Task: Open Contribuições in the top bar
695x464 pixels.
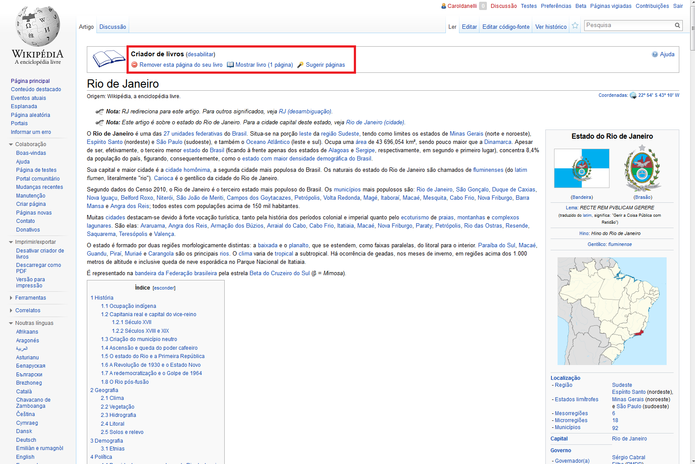Action: click(652, 6)
